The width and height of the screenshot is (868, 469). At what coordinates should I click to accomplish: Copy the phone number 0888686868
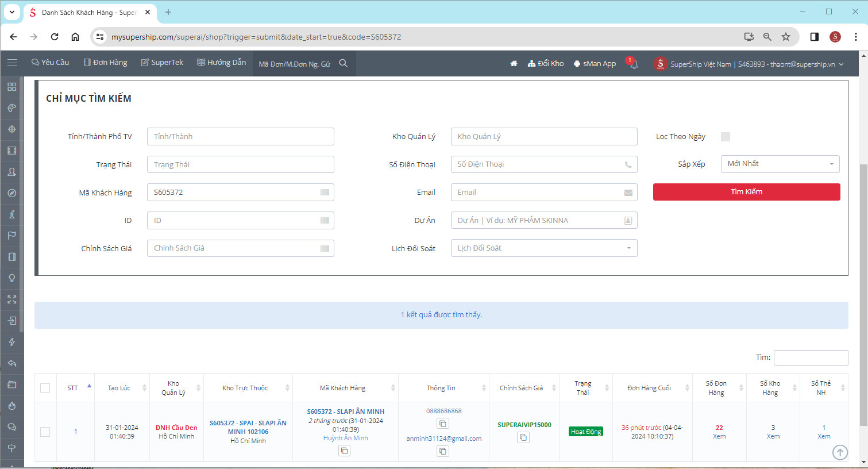pyautogui.click(x=442, y=424)
